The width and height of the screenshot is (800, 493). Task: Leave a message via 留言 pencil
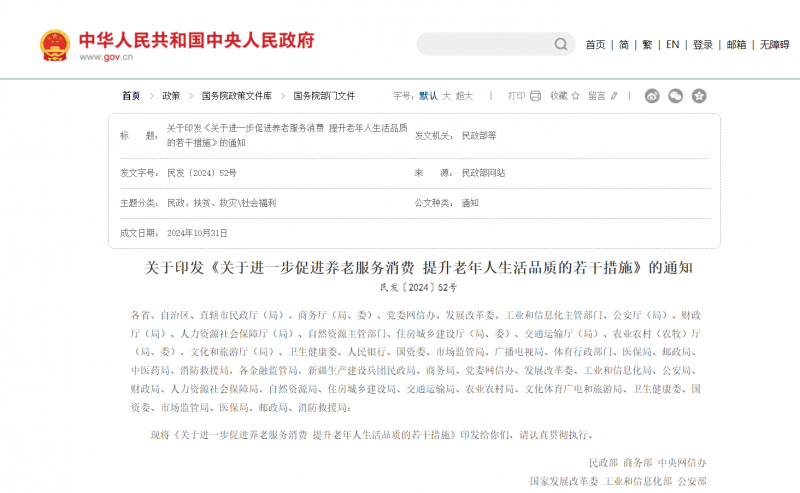click(603, 96)
